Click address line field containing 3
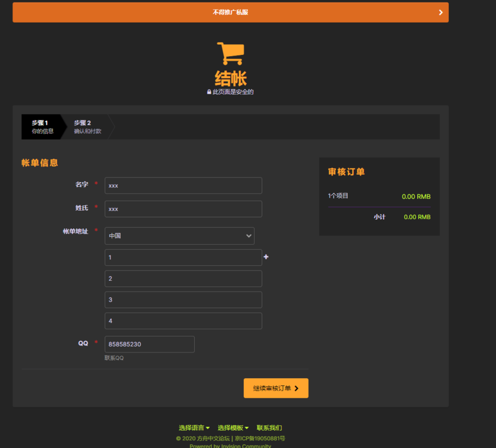 [x=183, y=300]
